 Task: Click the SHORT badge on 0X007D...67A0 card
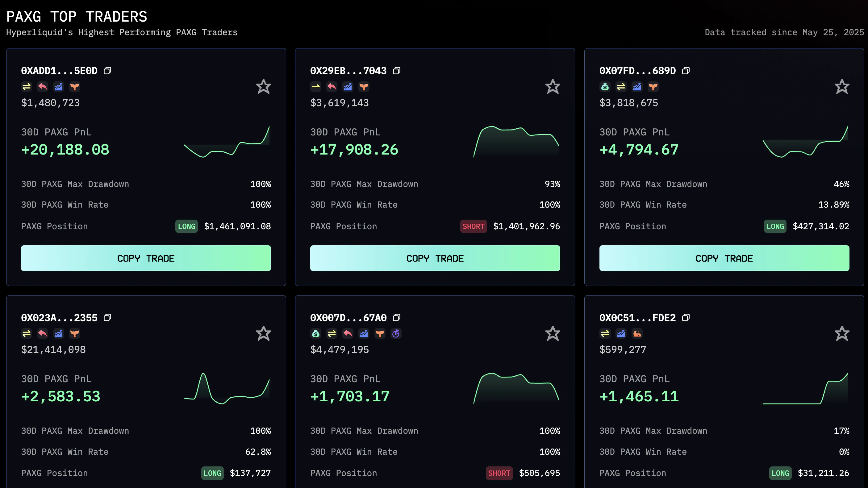click(x=499, y=473)
